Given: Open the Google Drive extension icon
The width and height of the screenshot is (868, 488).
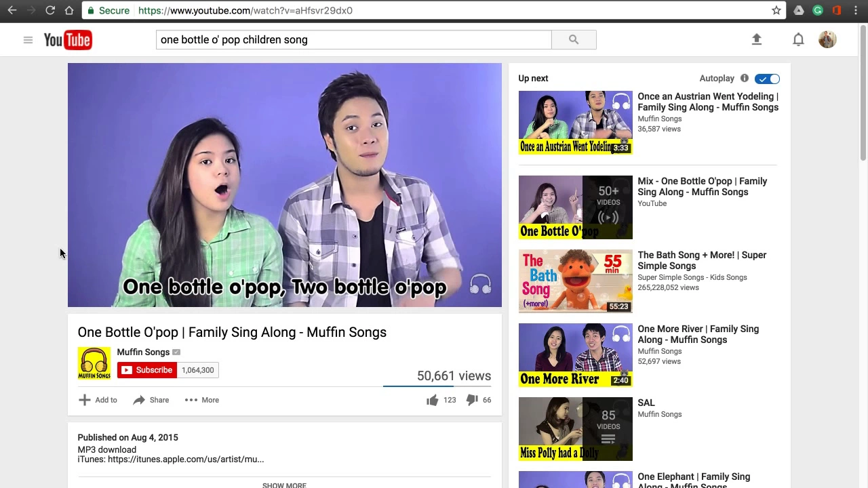Looking at the screenshot, I should (x=799, y=10).
